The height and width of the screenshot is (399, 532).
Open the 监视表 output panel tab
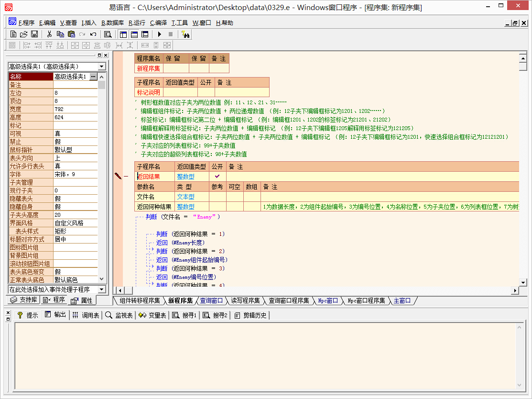coord(119,315)
